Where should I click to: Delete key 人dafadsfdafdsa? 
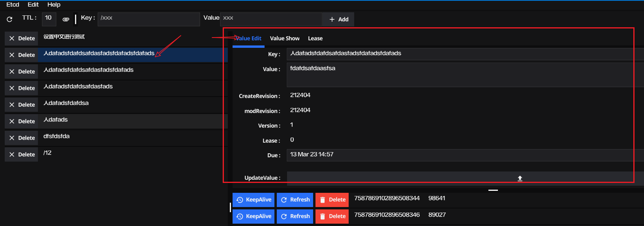click(x=21, y=105)
